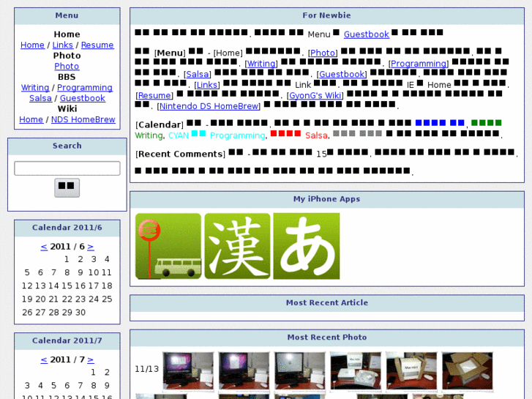
Task: Open Home link under Wiki section
Action: (x=31, y=119)
